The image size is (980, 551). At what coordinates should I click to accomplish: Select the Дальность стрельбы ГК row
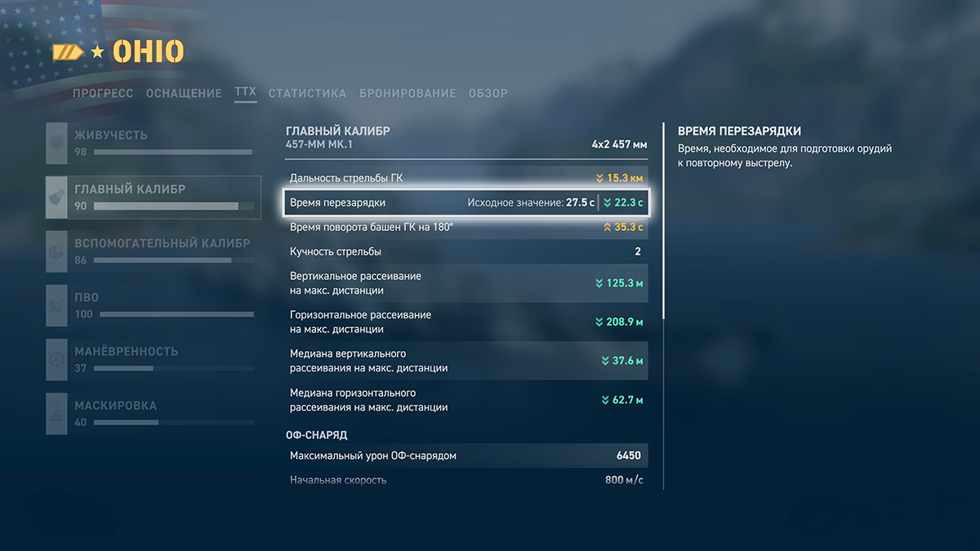(x=466, y=178)
